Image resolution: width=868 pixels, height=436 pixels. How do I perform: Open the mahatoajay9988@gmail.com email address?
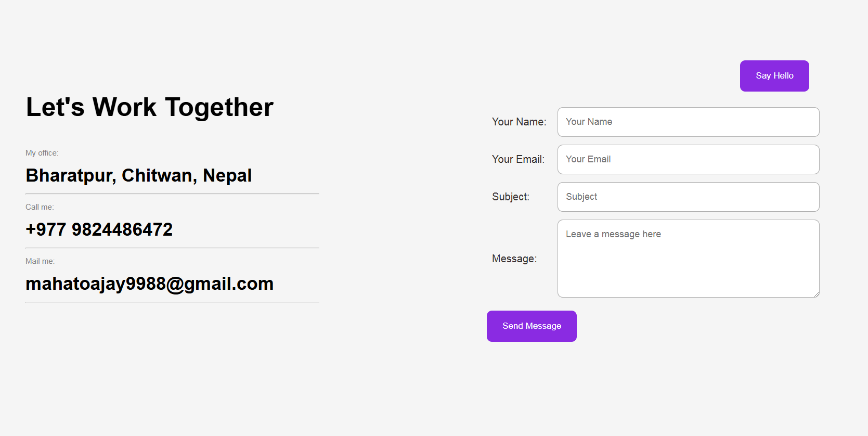(x=150, y=284)
